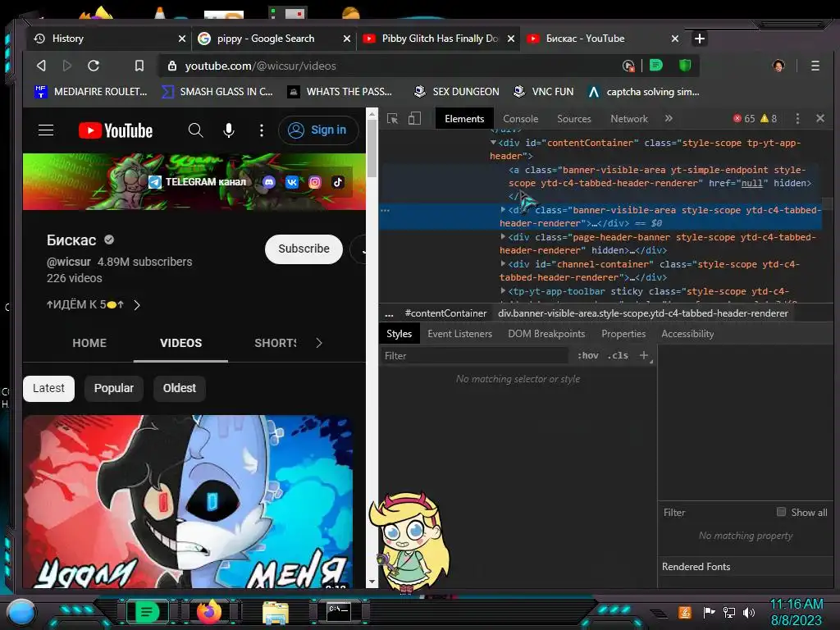Open the YouTube guide hamburger menu
840x630 pixels.
click(46, 130)
